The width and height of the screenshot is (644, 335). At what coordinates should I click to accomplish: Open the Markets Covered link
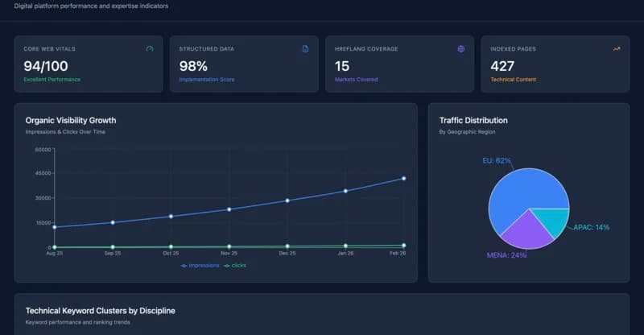[x=357, y=80]
